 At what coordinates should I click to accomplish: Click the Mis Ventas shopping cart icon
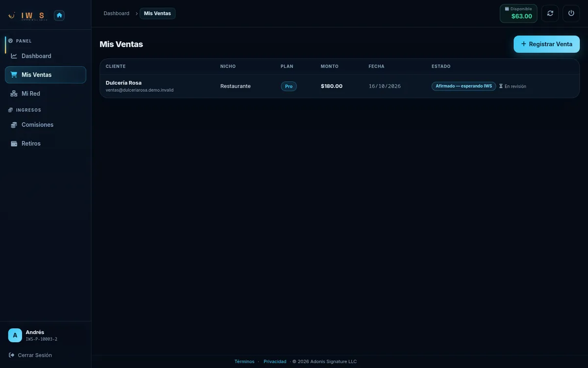(14, 75)
